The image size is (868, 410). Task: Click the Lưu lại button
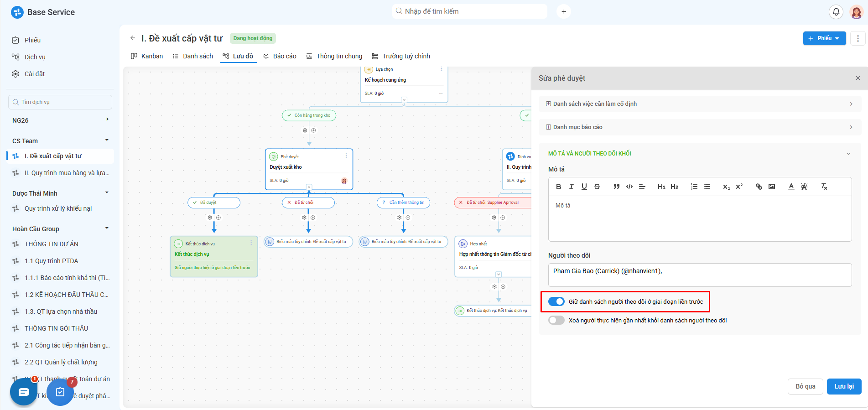844,386
